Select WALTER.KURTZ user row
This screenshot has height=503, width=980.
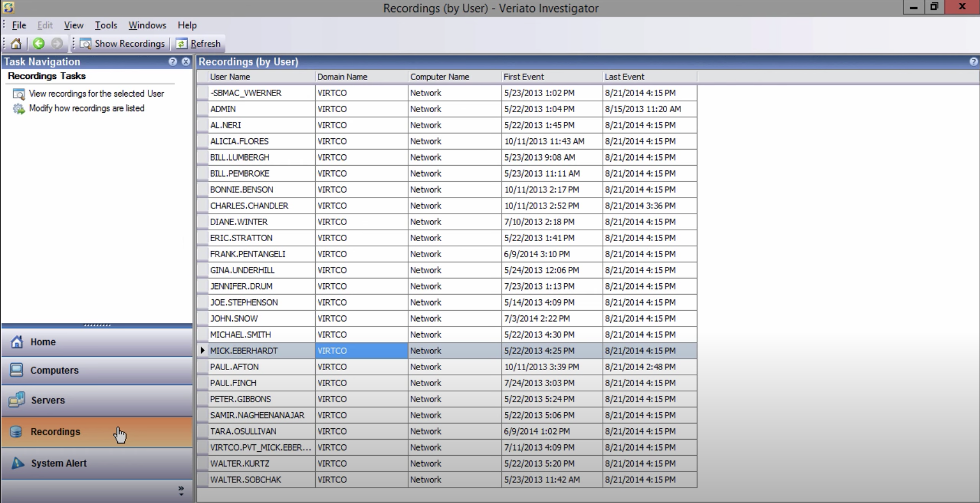tap(447, 463)
